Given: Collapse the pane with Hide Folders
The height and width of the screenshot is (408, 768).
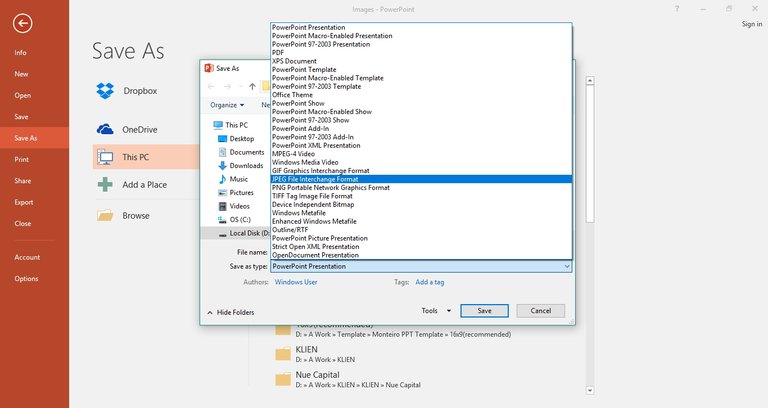Looking at the screenshot, I should (x=231, y=312).
